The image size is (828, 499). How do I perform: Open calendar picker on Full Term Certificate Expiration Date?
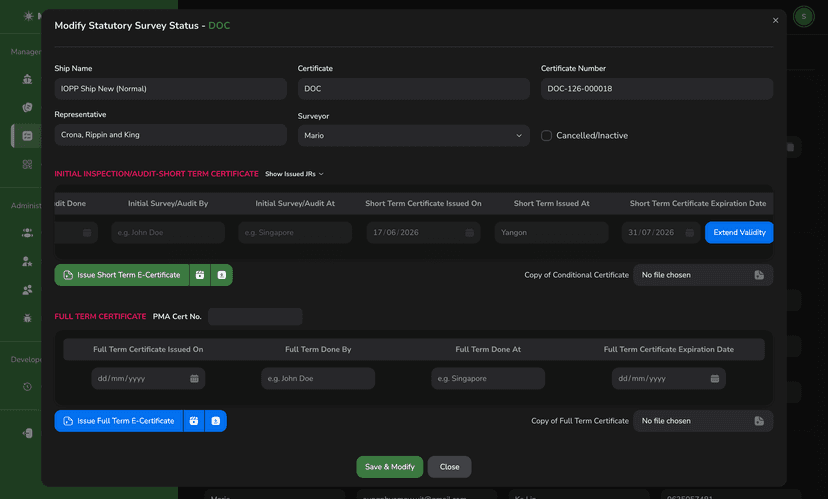pos(714,379)
